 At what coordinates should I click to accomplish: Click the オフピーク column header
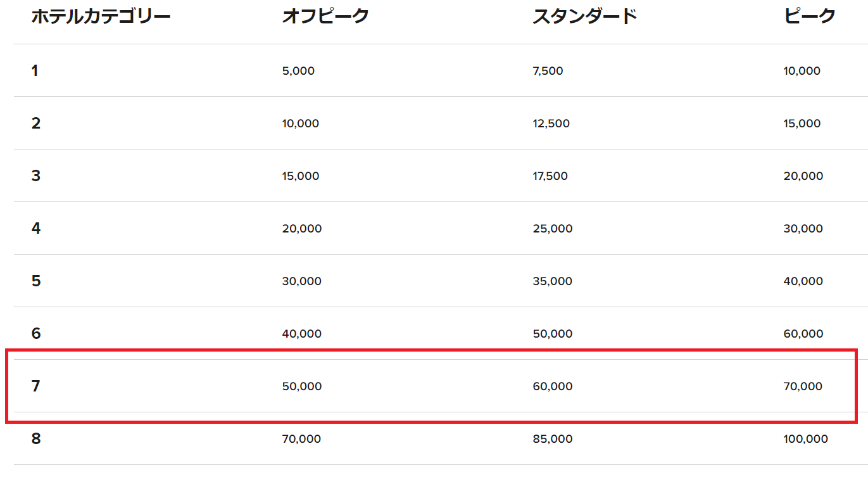point(325,17)
